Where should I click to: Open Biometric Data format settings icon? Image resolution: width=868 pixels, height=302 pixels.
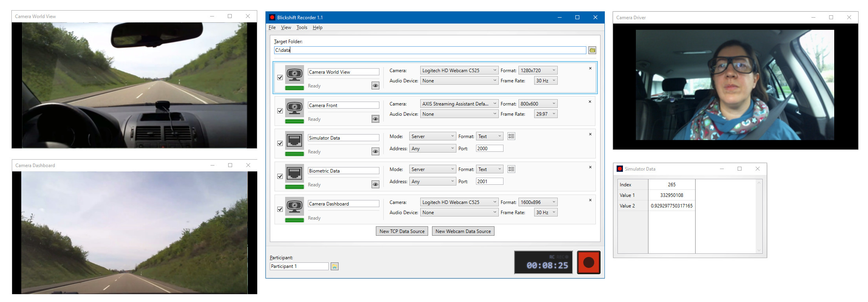tap(511, 169)
